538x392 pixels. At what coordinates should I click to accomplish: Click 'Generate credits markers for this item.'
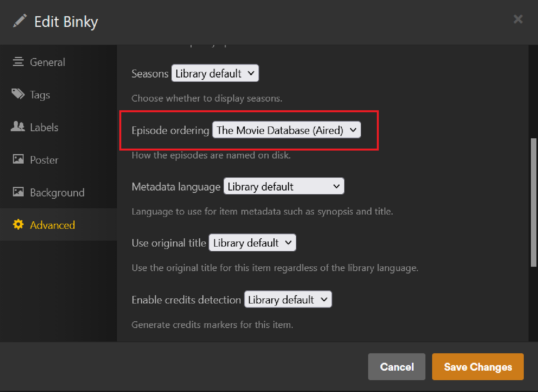[213, 325]
